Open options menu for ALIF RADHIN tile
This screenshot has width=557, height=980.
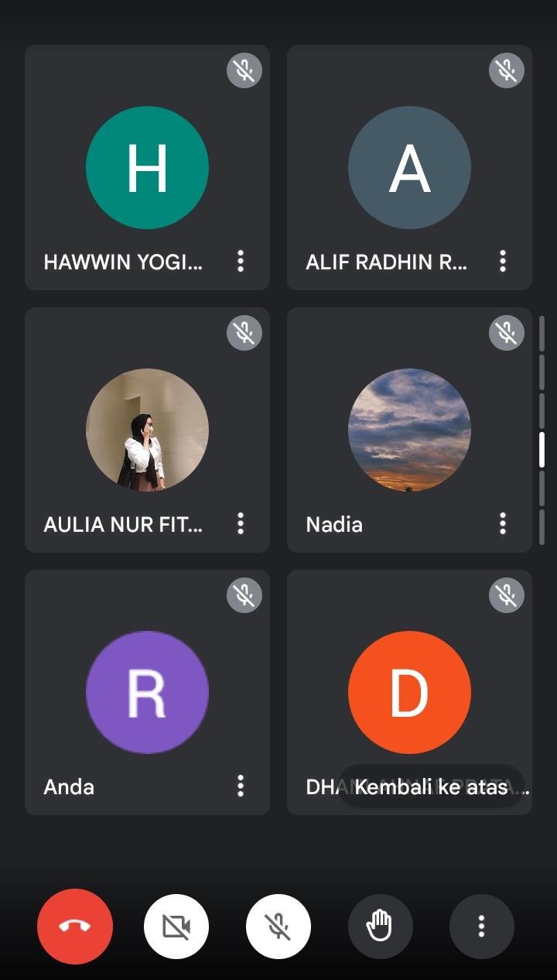pos(503,261)
